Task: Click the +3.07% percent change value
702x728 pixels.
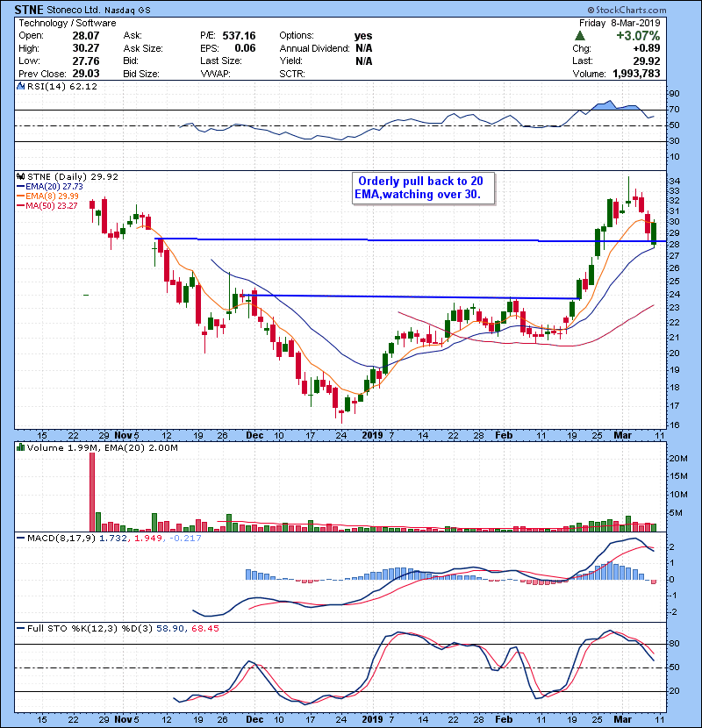Action: click(638, 36)
